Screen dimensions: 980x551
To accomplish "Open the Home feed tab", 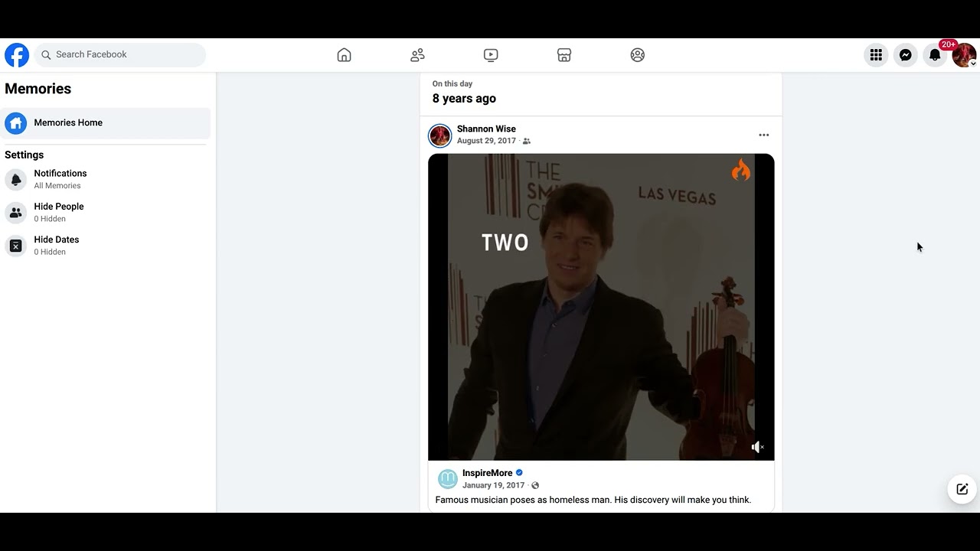I will click(x=345, y=55).
